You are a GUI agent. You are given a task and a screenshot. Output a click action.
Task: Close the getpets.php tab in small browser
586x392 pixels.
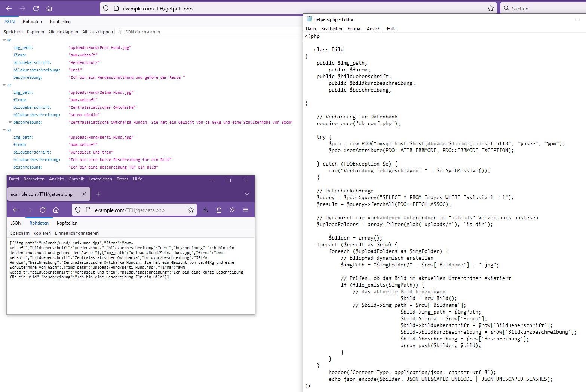pos(84,194)
